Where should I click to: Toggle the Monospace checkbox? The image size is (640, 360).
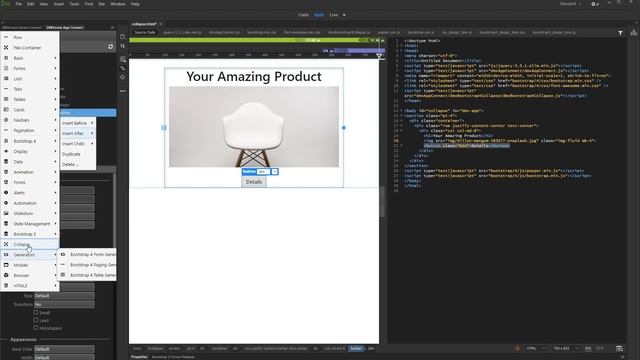pos(36,328)
